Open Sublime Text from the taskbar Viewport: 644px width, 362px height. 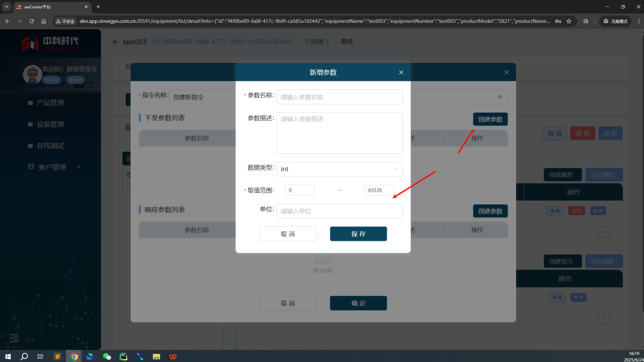tap(57, 356)
